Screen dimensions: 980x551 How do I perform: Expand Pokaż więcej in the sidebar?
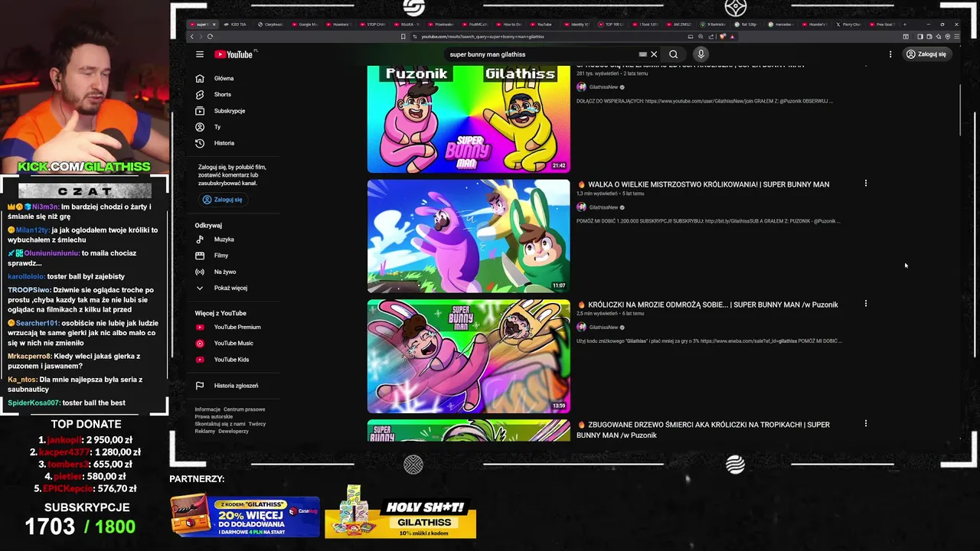230,288
